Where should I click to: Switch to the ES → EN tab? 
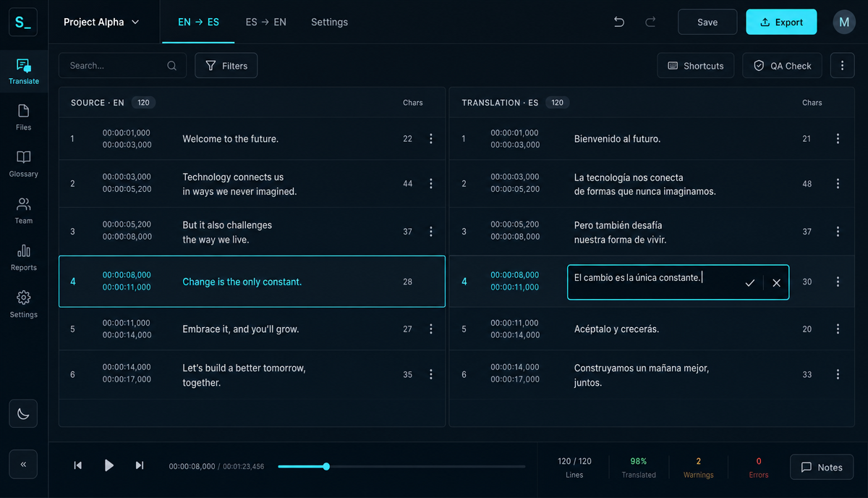[x=265, y=22]
